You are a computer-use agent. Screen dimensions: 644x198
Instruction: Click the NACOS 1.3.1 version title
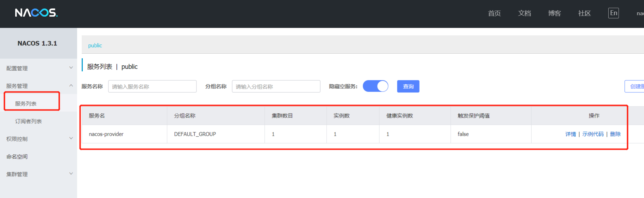pyautogui.click(x=37, y=43)
